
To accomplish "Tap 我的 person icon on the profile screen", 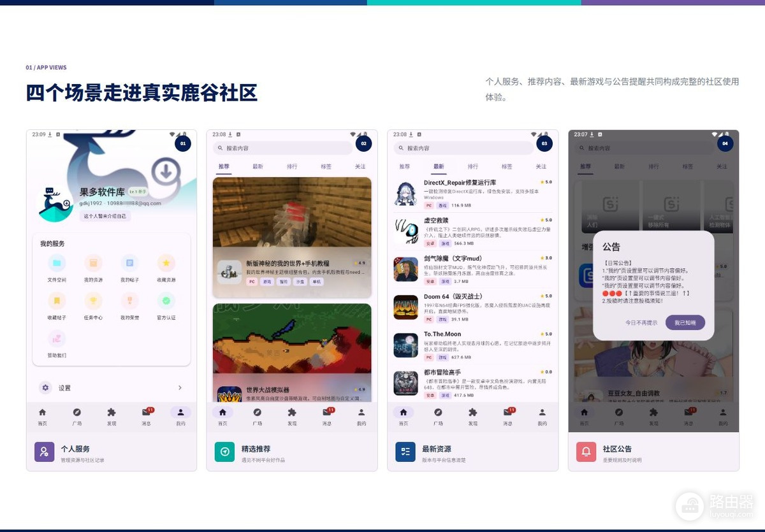I will pyautogui.click(x=181, y=412).
